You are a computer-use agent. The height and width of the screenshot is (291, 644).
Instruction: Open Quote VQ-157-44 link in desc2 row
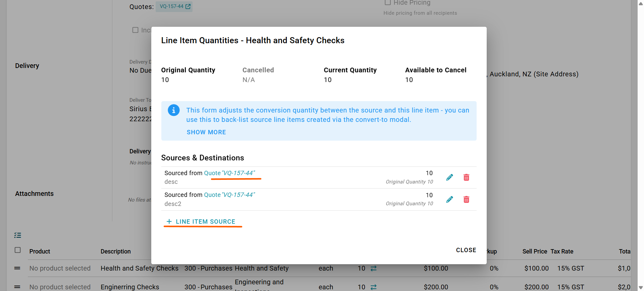pyautogui.click(x=229, y=195)
